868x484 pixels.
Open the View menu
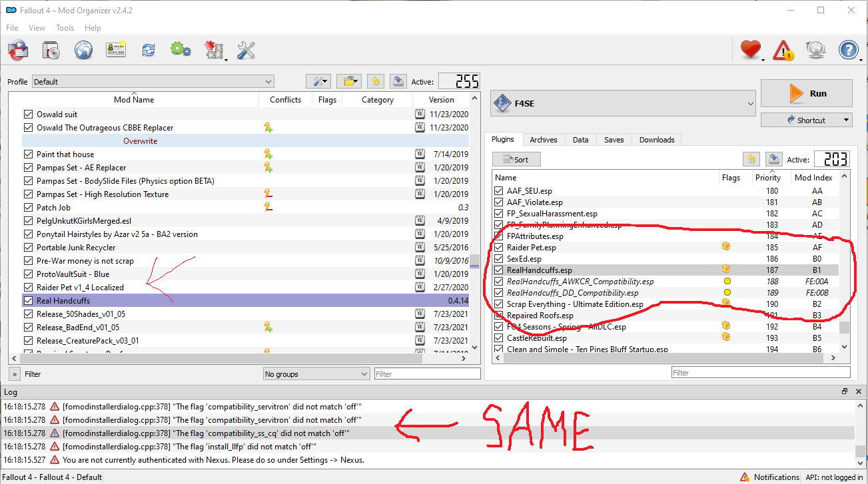(x=37, y=28)
